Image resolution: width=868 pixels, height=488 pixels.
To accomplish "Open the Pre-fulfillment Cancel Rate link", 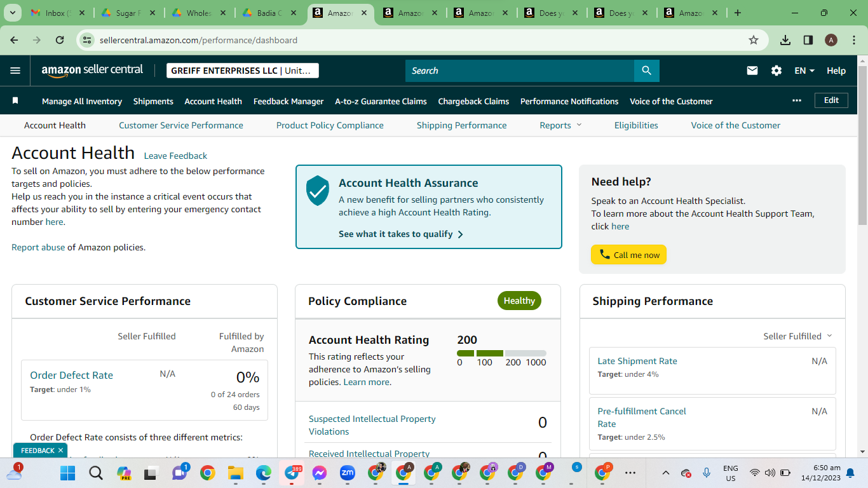I will (642, 417).
